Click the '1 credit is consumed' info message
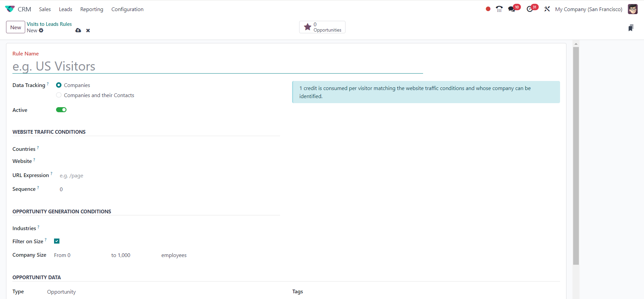The height and width of the screenshot is (299, 644). (x=426, y=92)
